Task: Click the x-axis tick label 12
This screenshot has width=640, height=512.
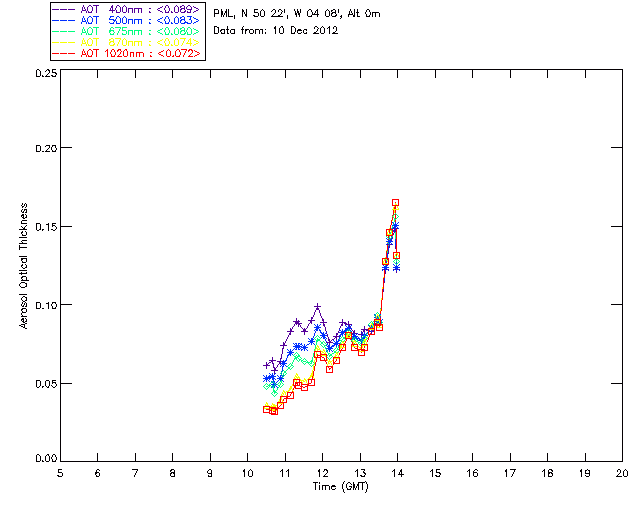Action: pos(322,473)
